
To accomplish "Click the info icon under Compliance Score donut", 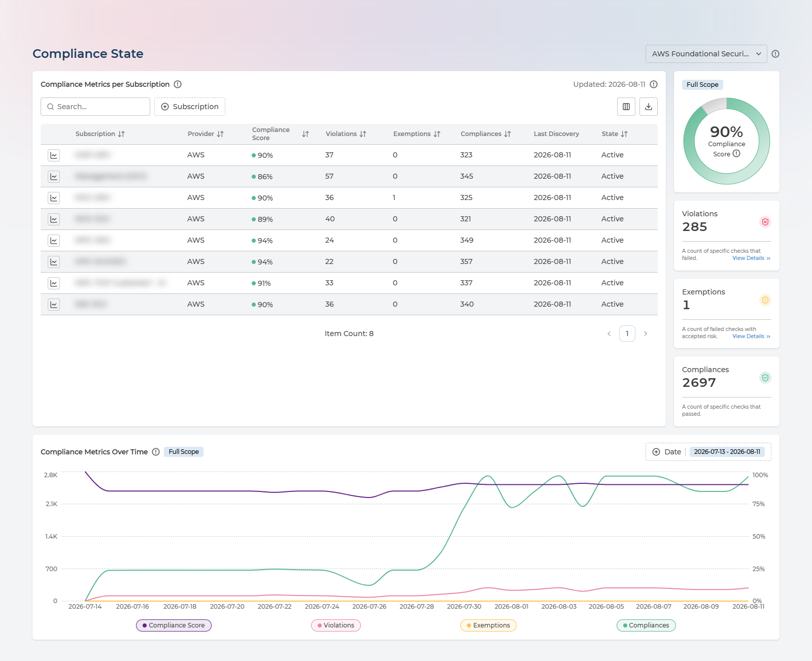I will [736, 153].
